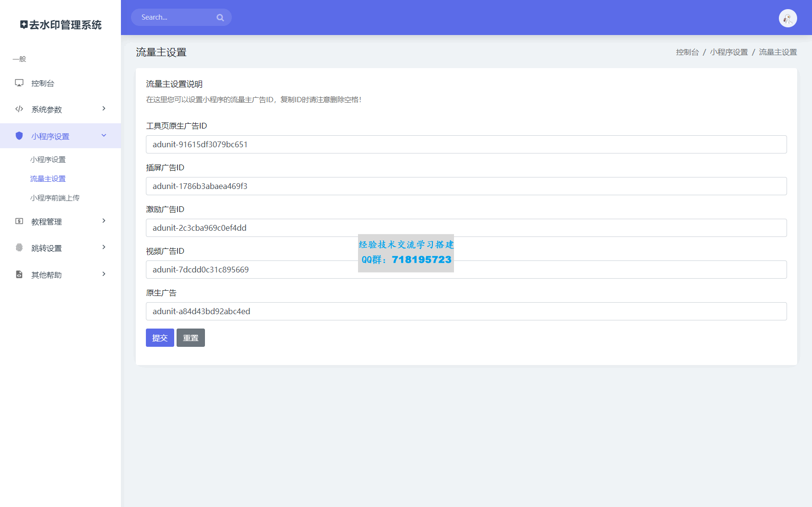This screenshot has width=812, height=507.
Task: Click the 教程管理 icon in sidebar
Action: pyautogui.click(x=19, y=221)
